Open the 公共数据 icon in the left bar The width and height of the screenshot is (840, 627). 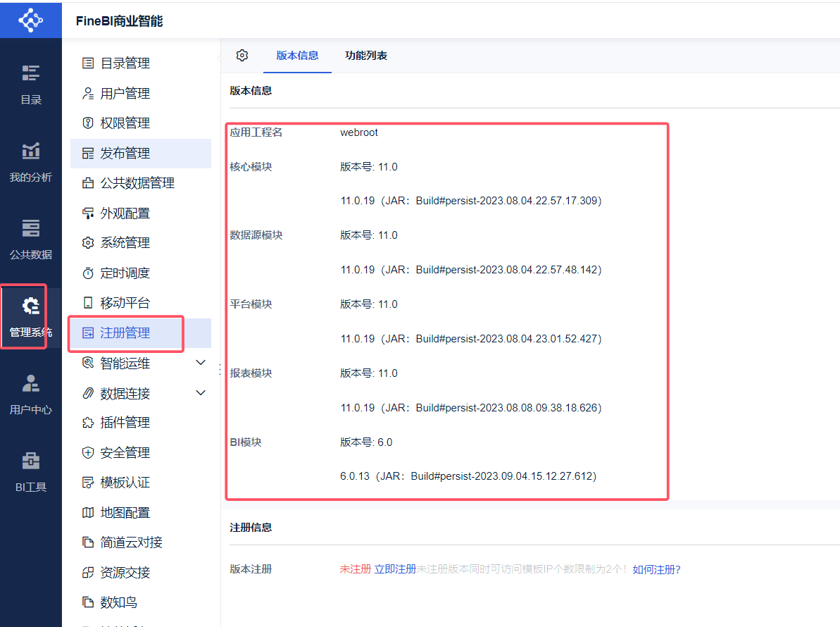click(x=30, y=228)
